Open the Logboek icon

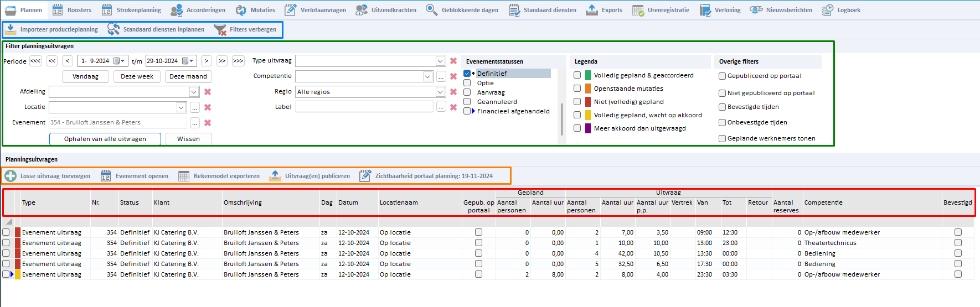[x=828, y=10]
